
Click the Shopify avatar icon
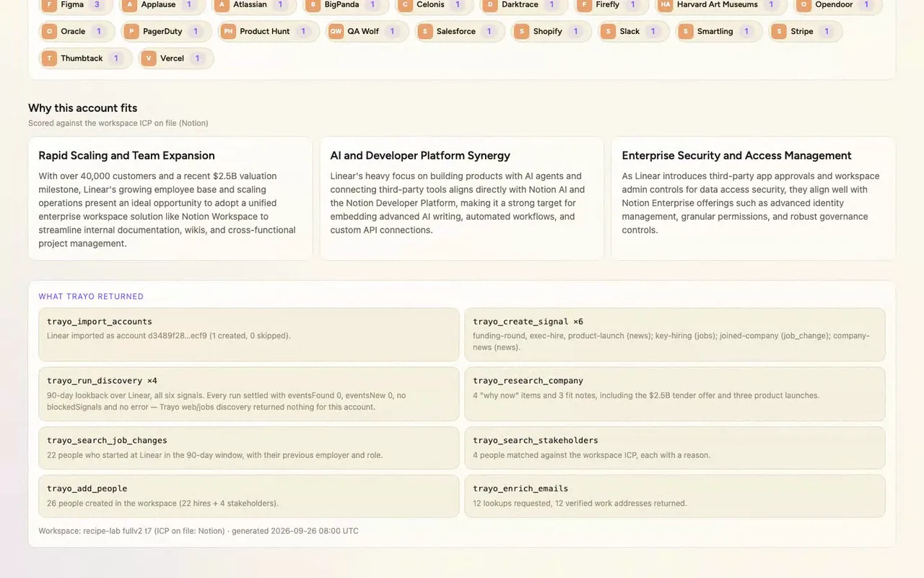(x=522, y=32)
